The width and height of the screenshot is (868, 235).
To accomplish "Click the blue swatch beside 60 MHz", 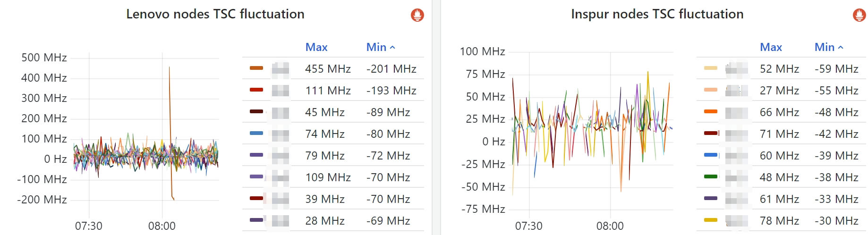I will click(x=710, y=155).
